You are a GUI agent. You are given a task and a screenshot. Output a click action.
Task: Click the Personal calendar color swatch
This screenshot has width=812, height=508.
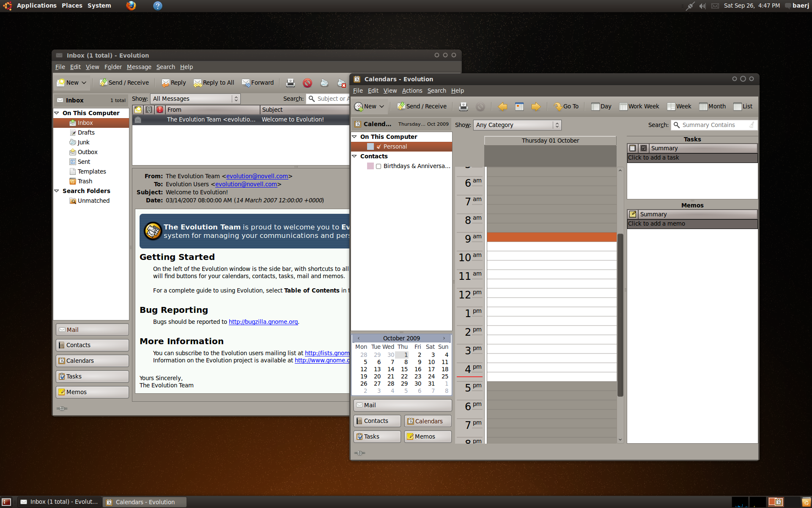pos(370,146)
